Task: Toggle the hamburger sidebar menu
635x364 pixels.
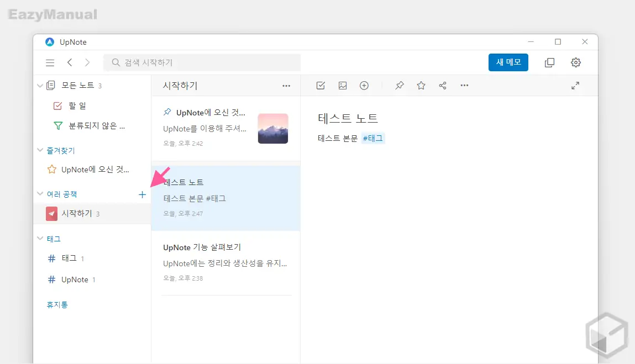Action: pos(50,63)
